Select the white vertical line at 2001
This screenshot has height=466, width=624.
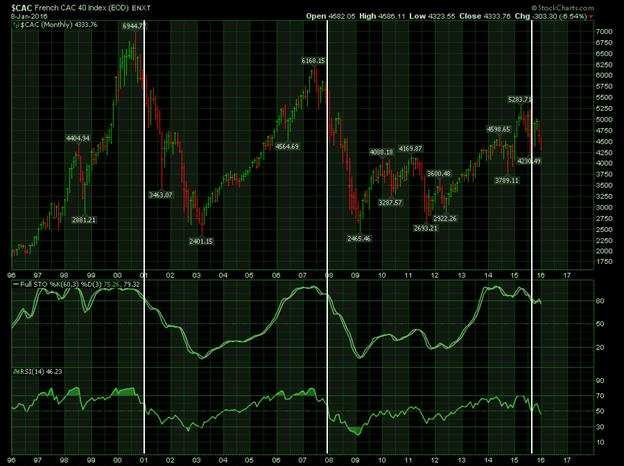144,250
